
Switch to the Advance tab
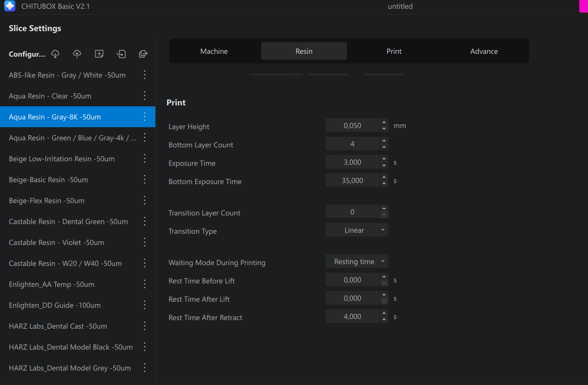[484, 51]
